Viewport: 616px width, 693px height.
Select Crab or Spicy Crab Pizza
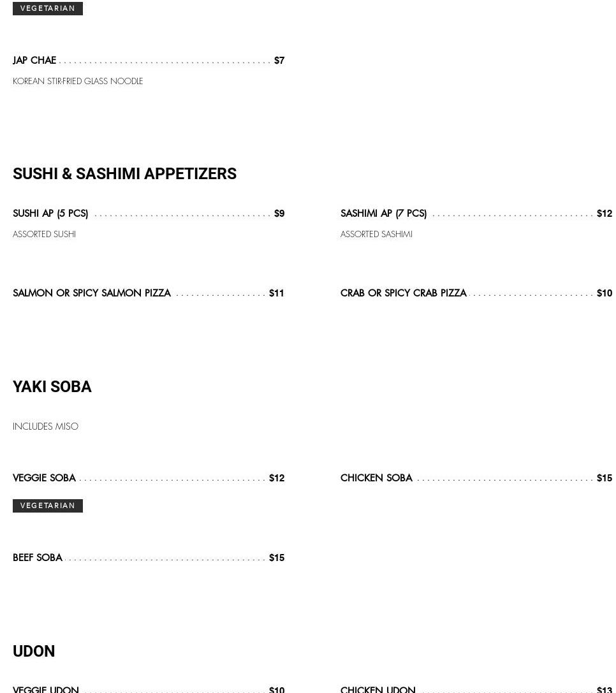403,293
